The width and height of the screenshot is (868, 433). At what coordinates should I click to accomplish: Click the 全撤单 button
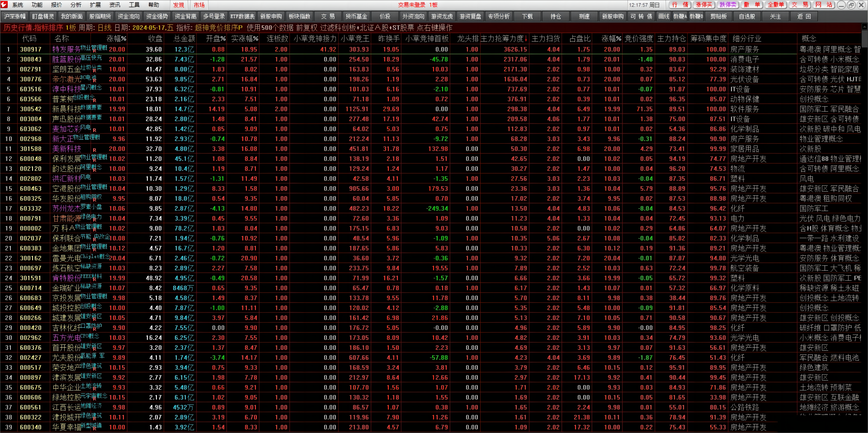[776, 5]
